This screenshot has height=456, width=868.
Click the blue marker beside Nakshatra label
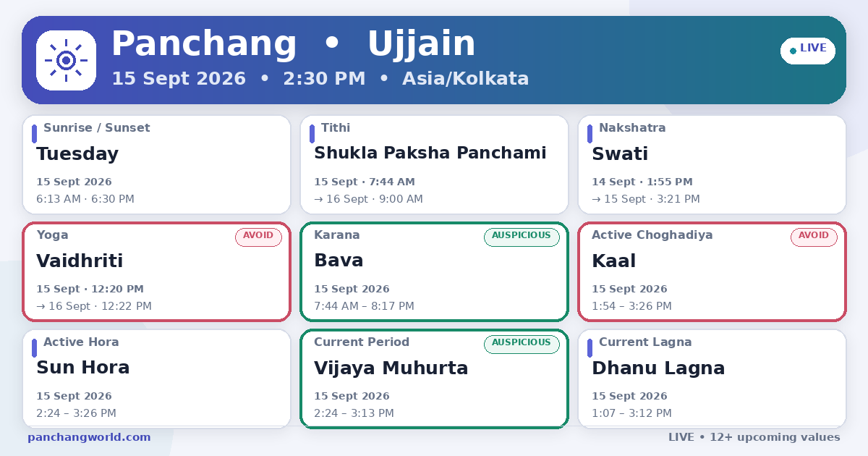pos(590,134)
